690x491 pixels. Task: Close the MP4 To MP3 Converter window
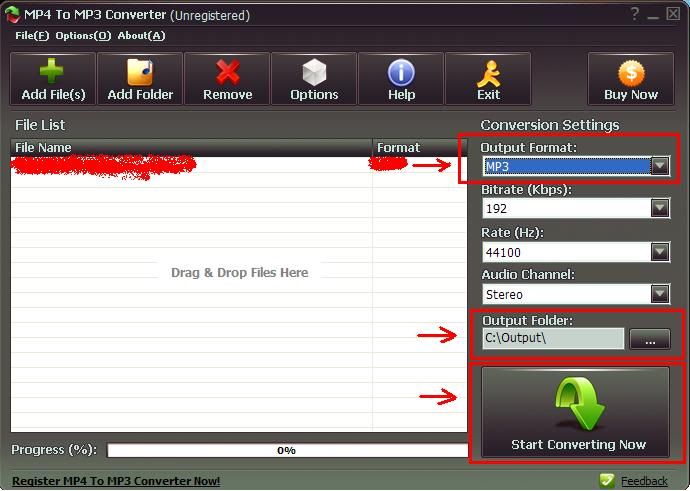673,14
